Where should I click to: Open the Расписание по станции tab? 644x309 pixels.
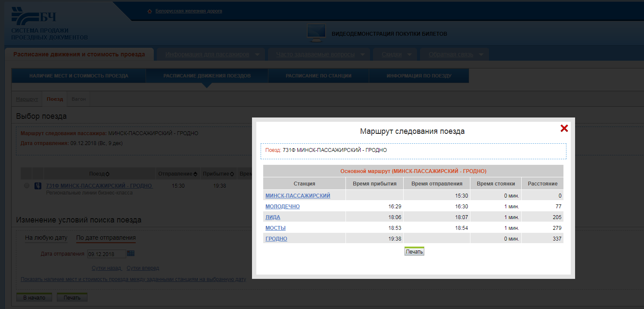[318, 76]
